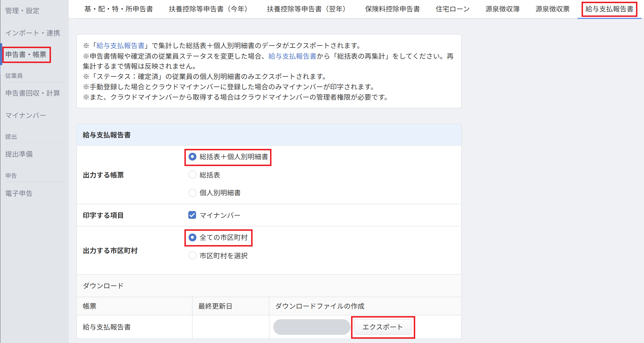Click the エクスポート button

point(383,327)
